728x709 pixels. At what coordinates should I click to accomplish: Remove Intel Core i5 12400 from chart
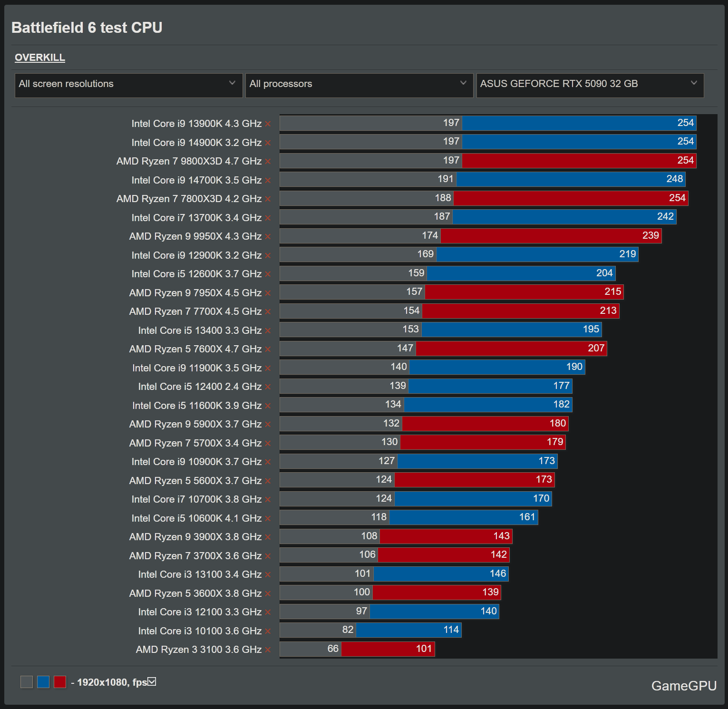click(268, 387)
